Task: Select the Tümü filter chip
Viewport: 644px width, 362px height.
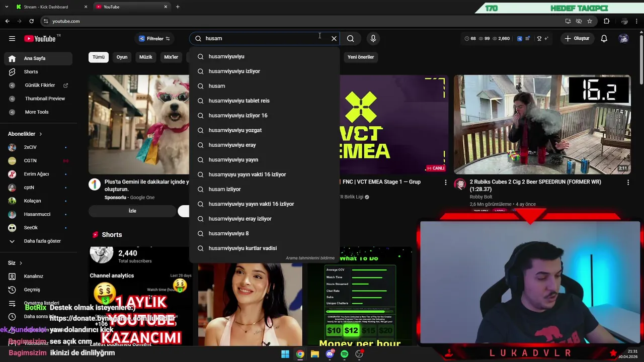Action: coord(99,57)
